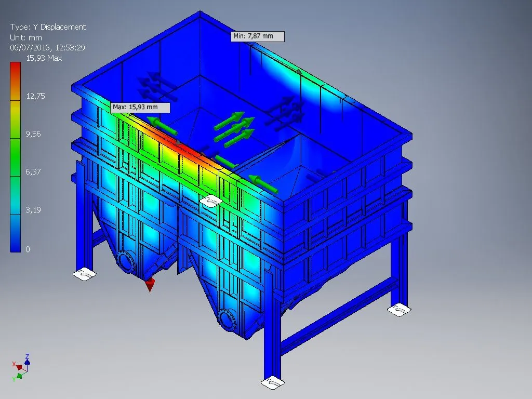Click the 3,19 legend value
The width and height of the screenshot is (532, 399).
33,210
